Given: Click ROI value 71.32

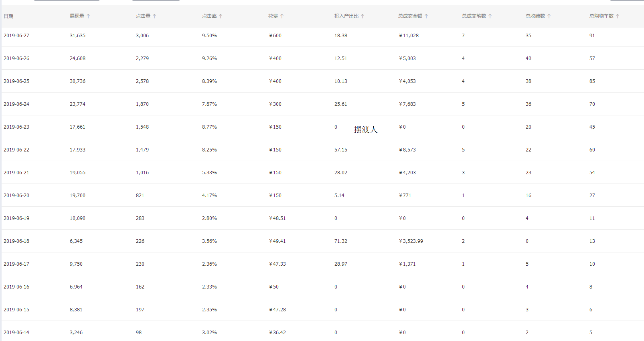Looking at the screenshot, I should tap(341, 241).
